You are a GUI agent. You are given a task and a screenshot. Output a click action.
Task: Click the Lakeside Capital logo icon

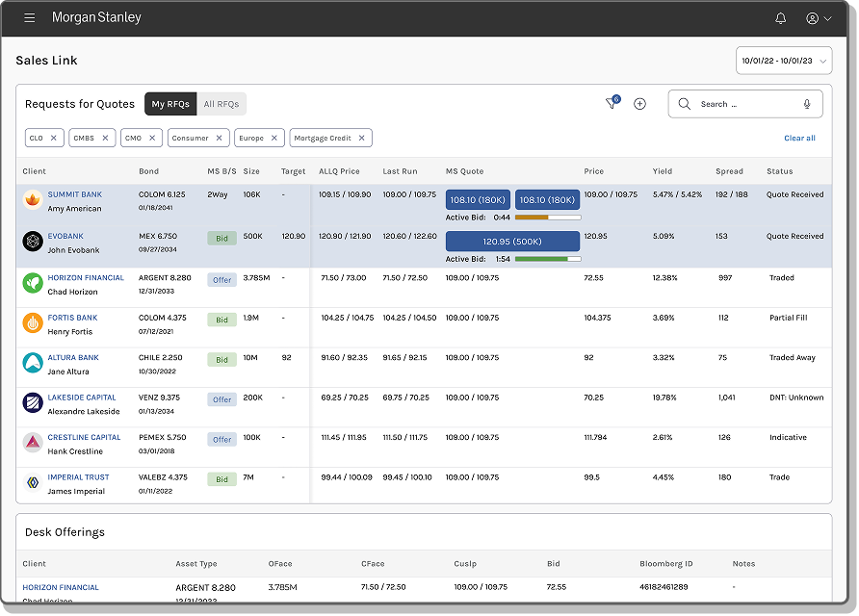(33, 403)
